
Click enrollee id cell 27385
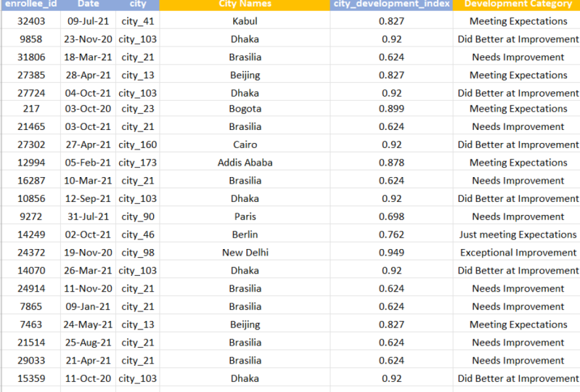(31, 75)
